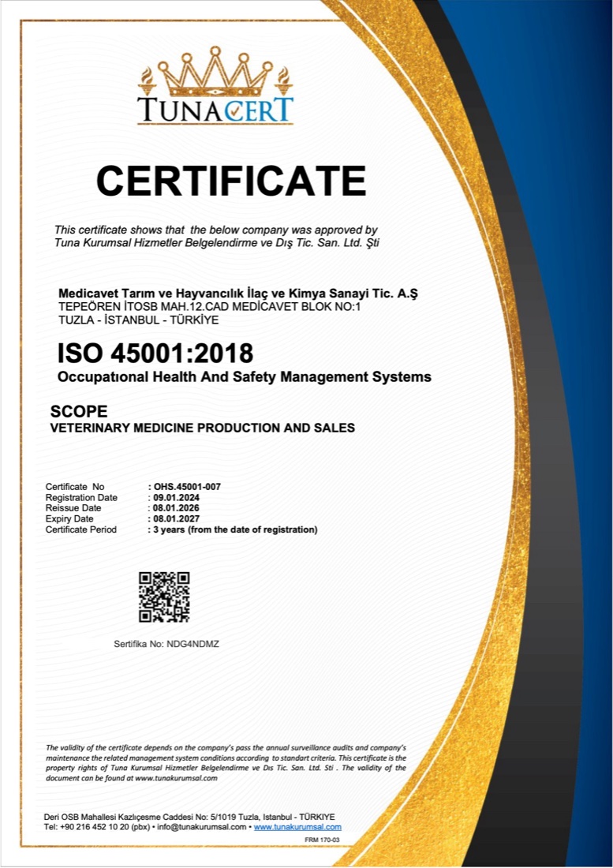The image size is (613, 868).
Task: Click 'This certificate shows that the below company' line
Action: tap(215, 230)
